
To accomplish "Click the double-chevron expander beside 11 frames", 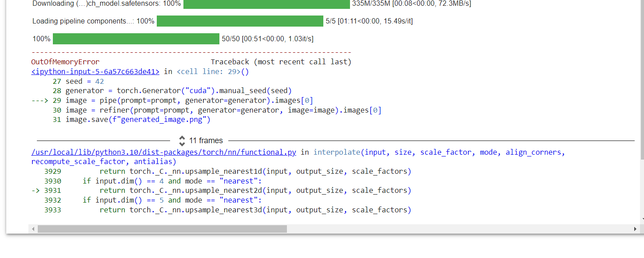I will pos(182,141).
